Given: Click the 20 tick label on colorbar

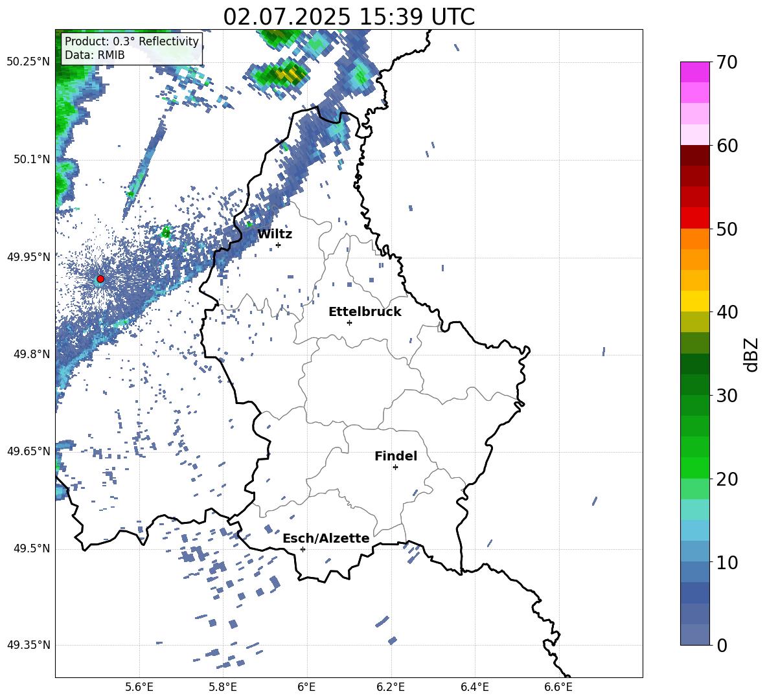Looking at the screenshot, I should pos(727,479).
